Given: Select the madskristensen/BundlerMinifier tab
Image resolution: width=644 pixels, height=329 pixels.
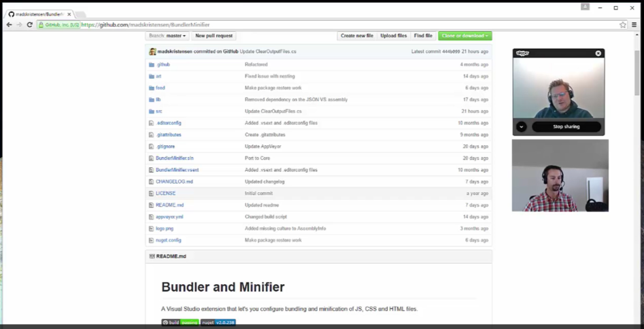Looking at the screenshot, I should (x=39, y=14).
